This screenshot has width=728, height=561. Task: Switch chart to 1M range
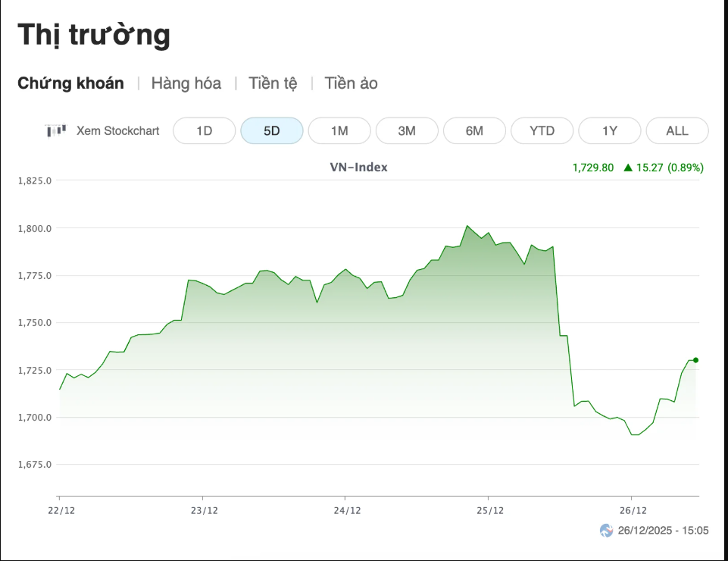point(339,130)
